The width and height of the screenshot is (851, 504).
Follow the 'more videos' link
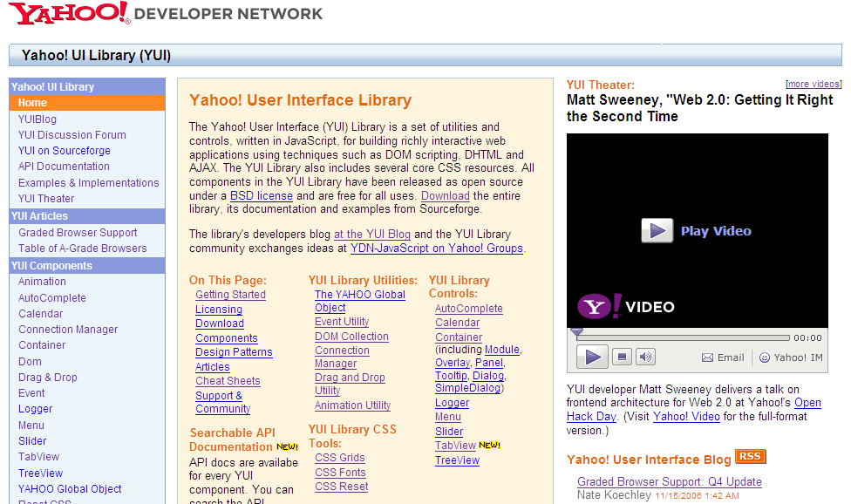coord(814,85)
